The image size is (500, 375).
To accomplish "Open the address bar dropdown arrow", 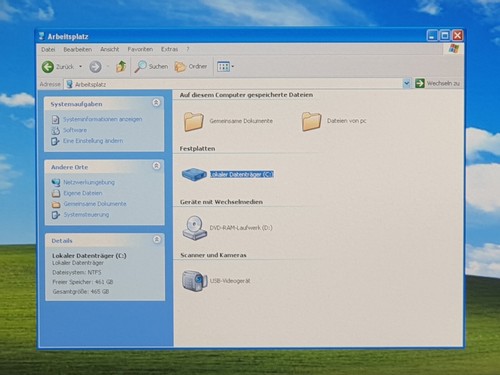I will tap(407, 83).
